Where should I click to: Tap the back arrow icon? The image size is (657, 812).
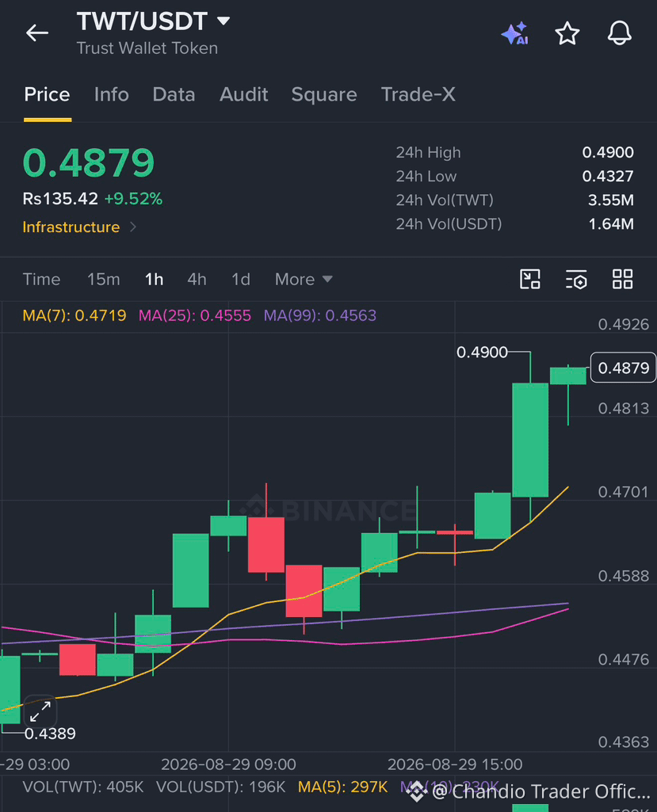36,33
